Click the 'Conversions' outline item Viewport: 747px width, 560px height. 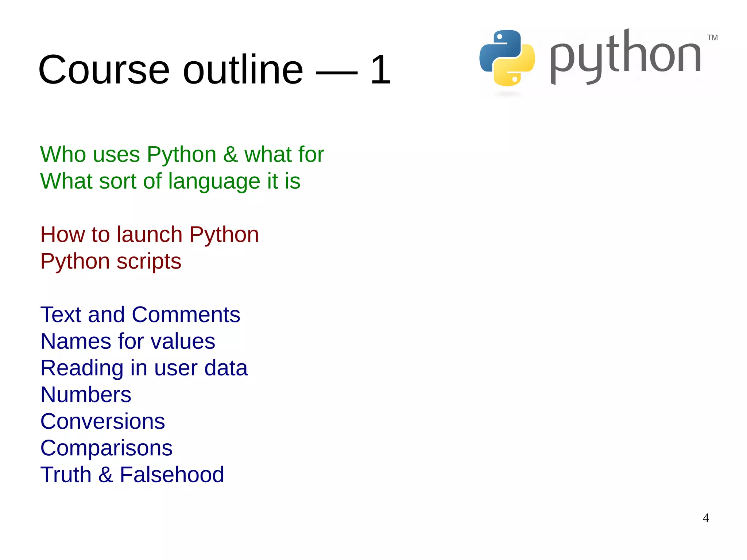point(102,421)
